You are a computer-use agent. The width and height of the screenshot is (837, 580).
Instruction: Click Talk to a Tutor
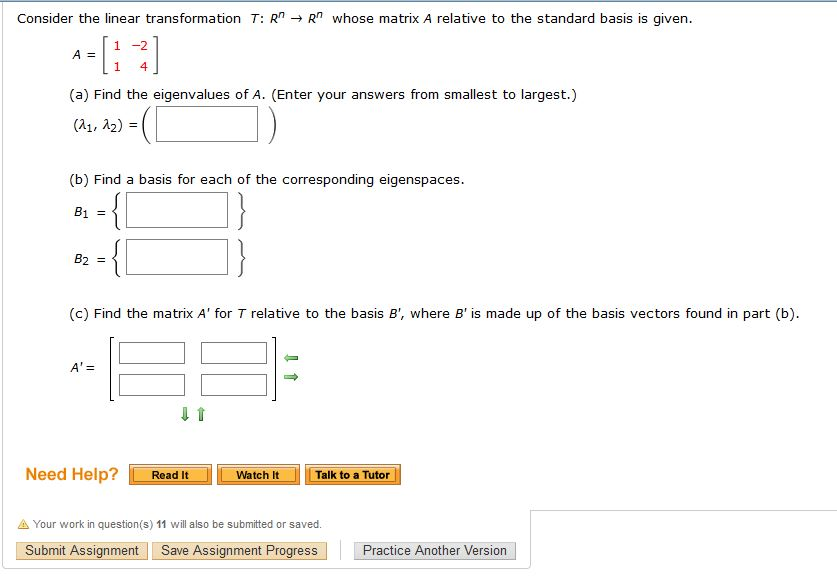point(352,475)
